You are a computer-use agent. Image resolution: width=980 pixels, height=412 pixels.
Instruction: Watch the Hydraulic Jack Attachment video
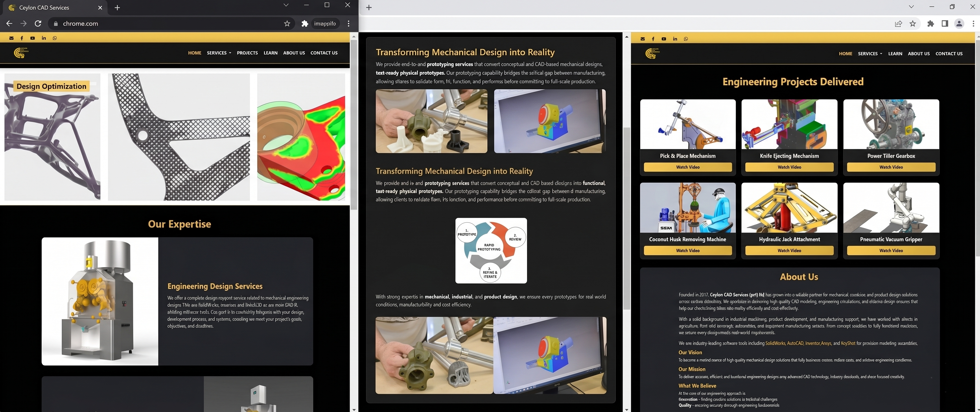tap(789, 250)
